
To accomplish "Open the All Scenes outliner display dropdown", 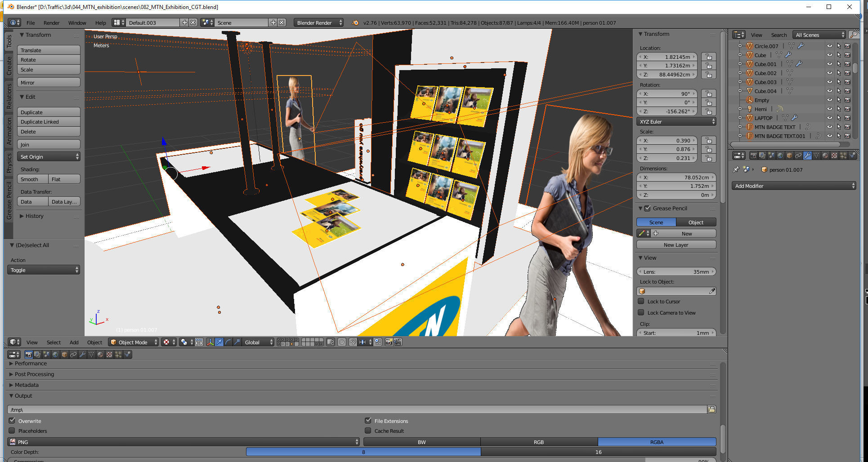I will (819, 35).
